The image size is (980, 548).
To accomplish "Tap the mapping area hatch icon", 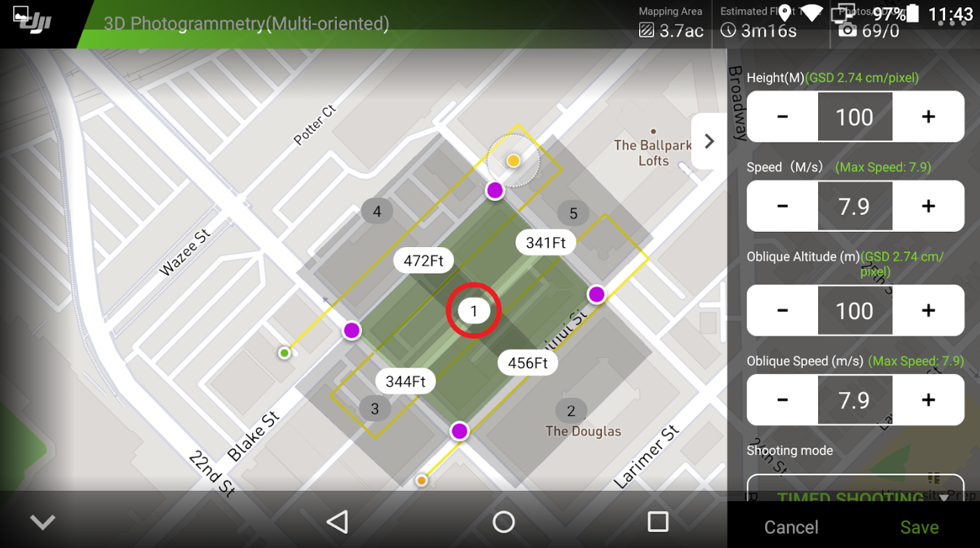I will (647, 31).
